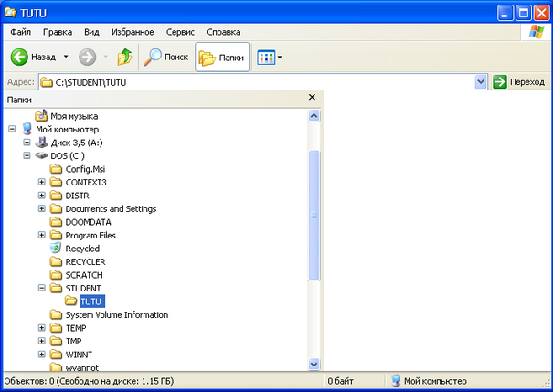Expand the CONTEXT3 folder
The image size is (553, 392).
pyautogui.click(x=42, y=182)
